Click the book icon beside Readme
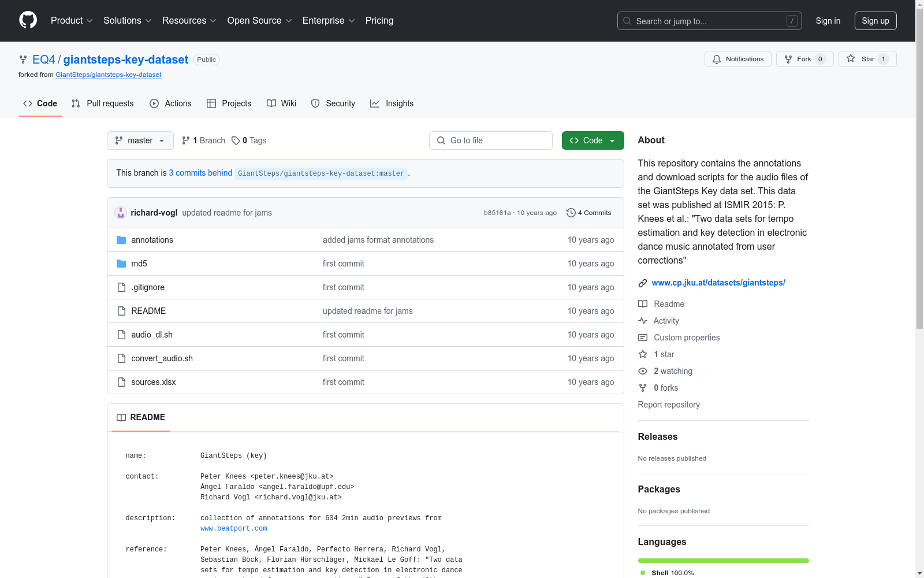Image resolution: width=924 pixels, height=578 pixels. click(x=643, y=304)
